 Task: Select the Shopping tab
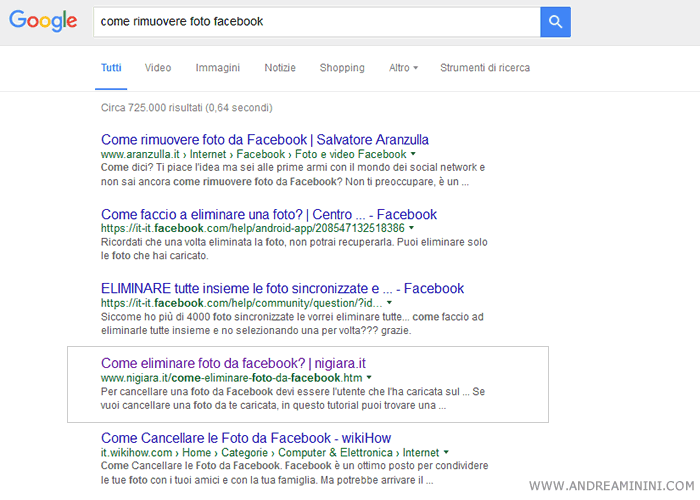(x=342, y=68)
